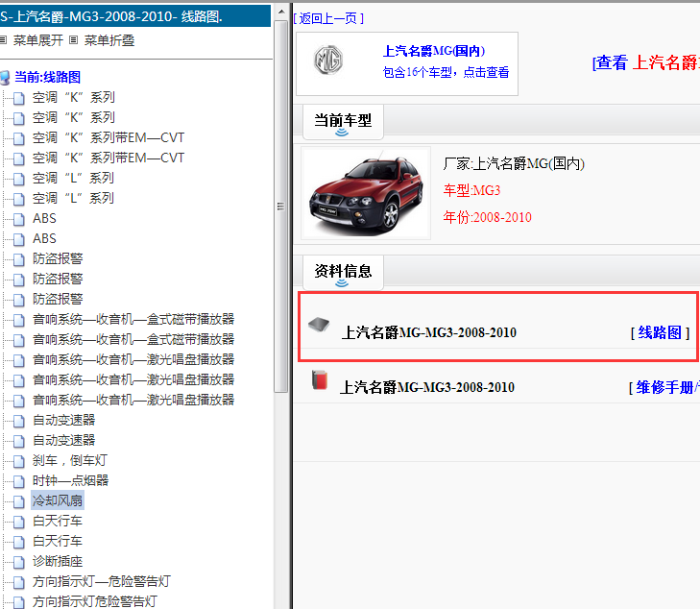Image resolution: width=700 pixels, height=609 pixels.
Task: Click the MG logo icon
Action: click(328, 60)
